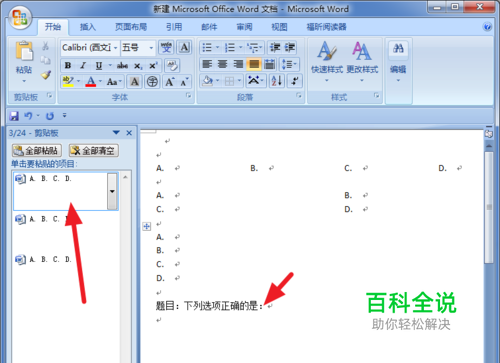The image size is (500, 363).
Task: Toggle Underline formatting
Action: point(99,65)
